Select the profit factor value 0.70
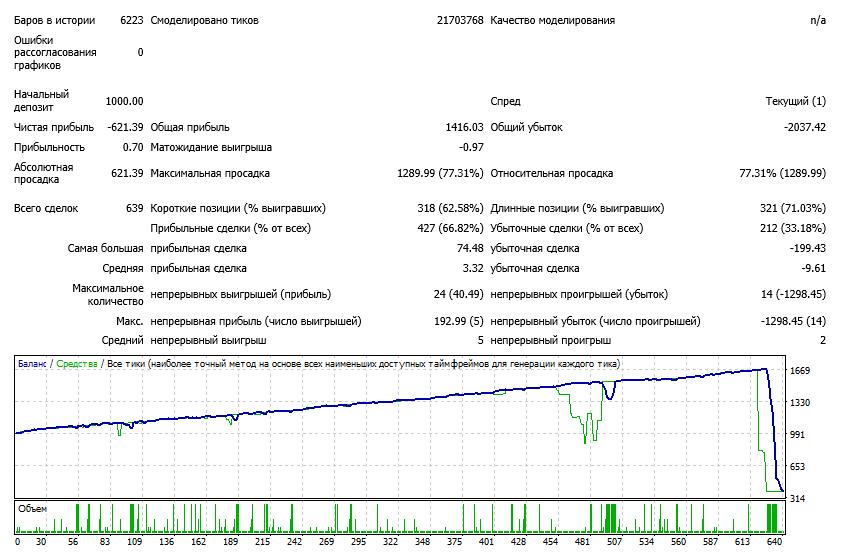The height and width of the screenshot is (553, 841). (133, 148)
